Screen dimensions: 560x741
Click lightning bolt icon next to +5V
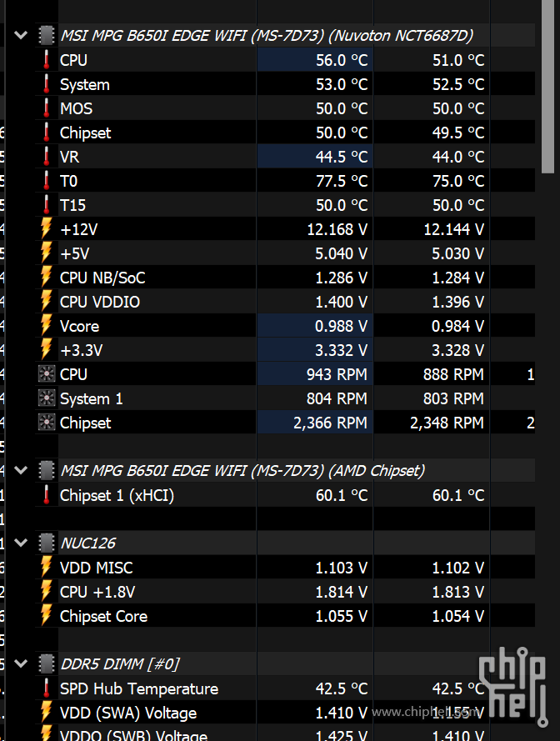47,253
